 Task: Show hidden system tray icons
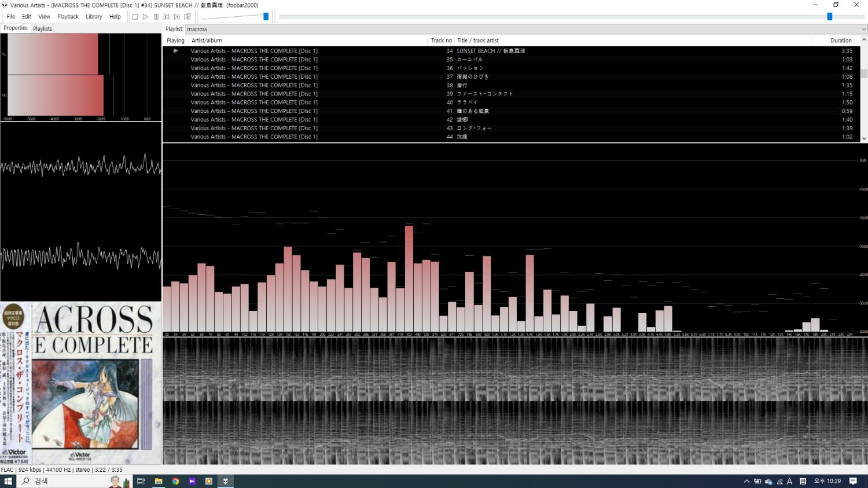tap(746, 481)
